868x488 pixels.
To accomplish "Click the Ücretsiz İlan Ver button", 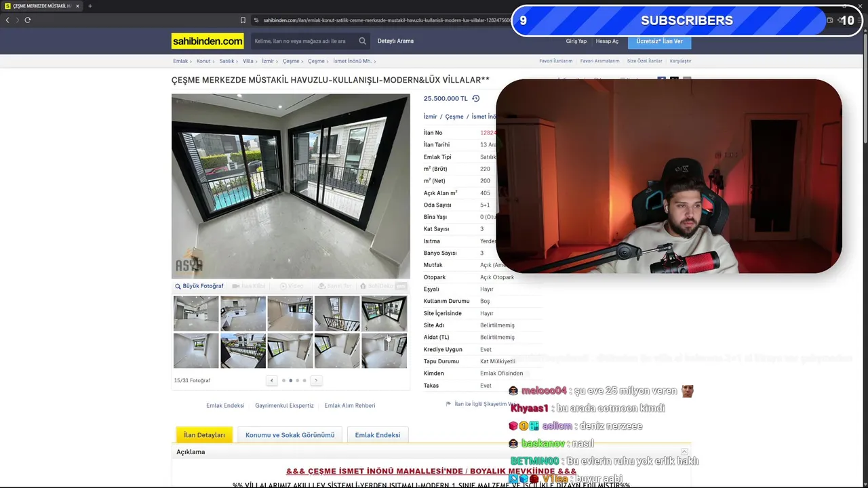I will [x=660, y=41].
